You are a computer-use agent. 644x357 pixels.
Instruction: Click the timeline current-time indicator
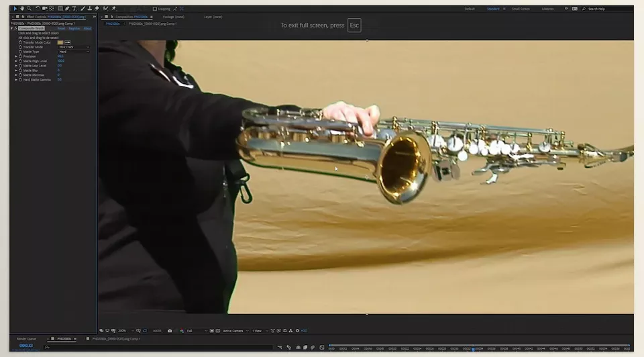coord(473,349)
